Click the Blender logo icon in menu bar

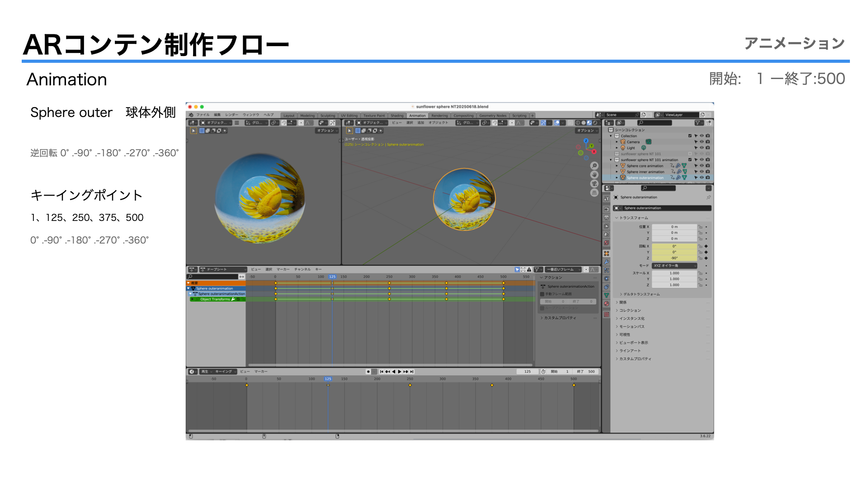click(x=191, y=115)
